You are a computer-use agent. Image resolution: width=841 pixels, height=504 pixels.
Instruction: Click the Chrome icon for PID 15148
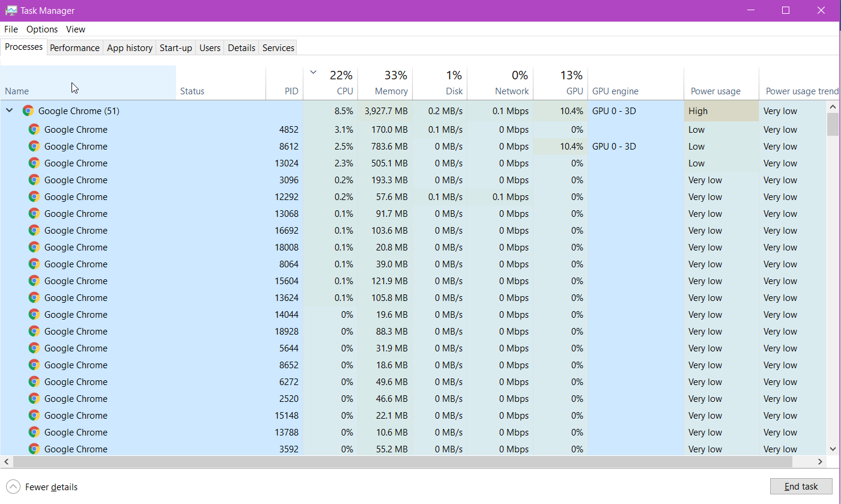pyautogui.click(x=34, y=415)
